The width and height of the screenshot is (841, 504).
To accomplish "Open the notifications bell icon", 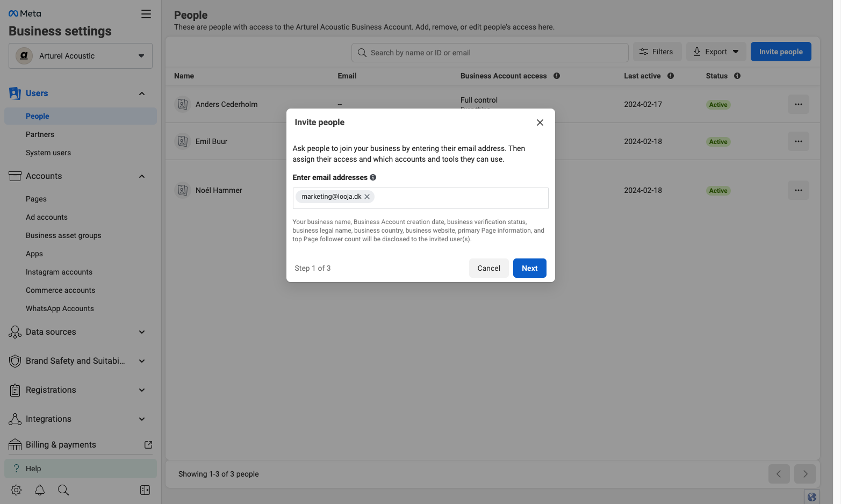I will coord(40,490).
